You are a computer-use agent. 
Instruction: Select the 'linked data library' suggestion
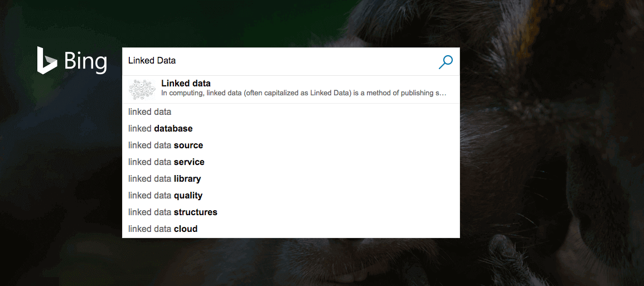pyautogui.click(x=164, y=179)
